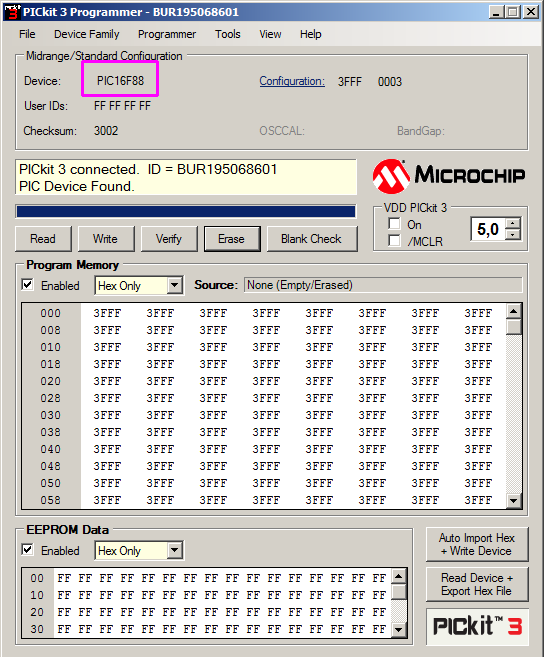Click the Microchip logo
The width and height of the screenshot is (544, 657).
coord(449,176)
